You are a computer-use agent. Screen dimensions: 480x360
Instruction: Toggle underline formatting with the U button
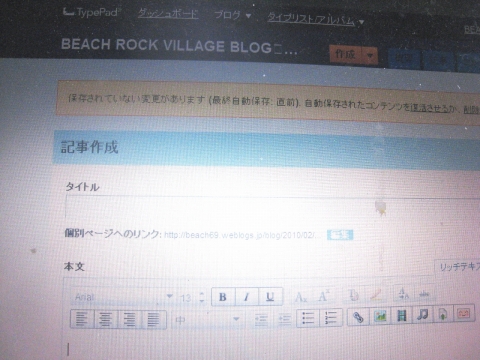click(270, 296)
